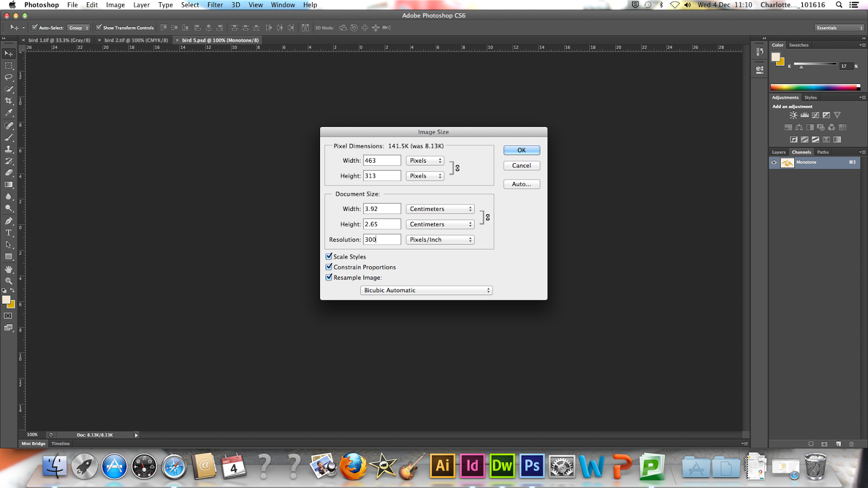Select the Lasso tool
The image size is (868, 488).
click(x=9, y=78)
